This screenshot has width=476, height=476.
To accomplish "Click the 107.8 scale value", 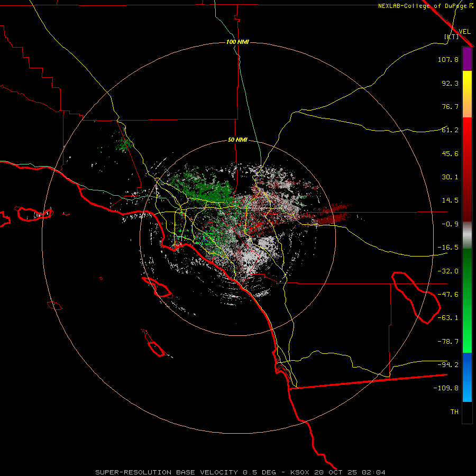I will pyautogui.click(x=448, y=59).
